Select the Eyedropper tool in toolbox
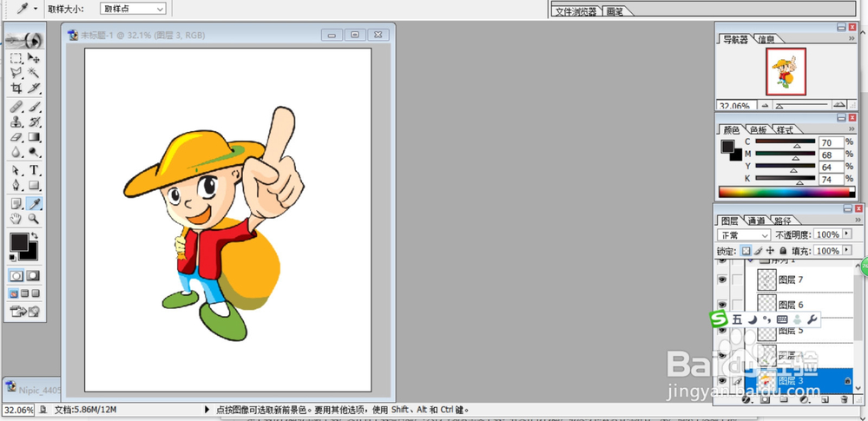 (x=34, y=203)
